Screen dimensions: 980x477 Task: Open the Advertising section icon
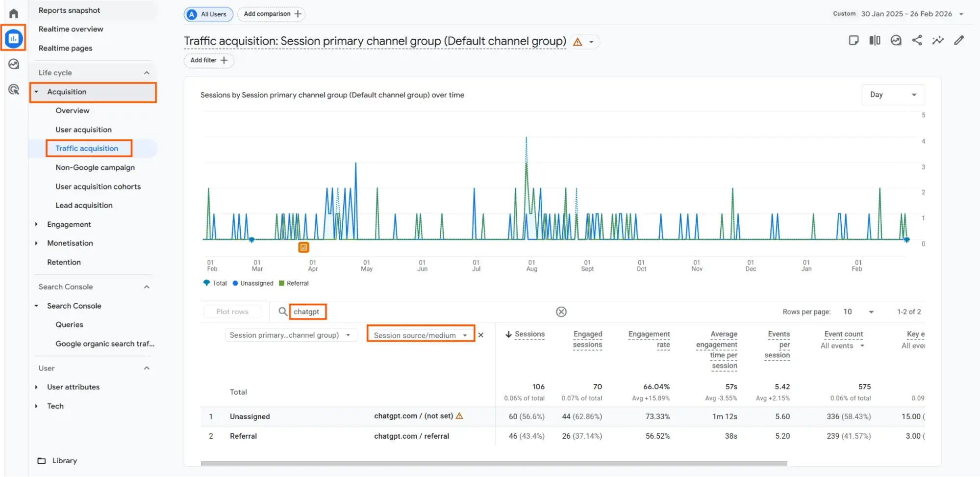[x=13, y=90]
